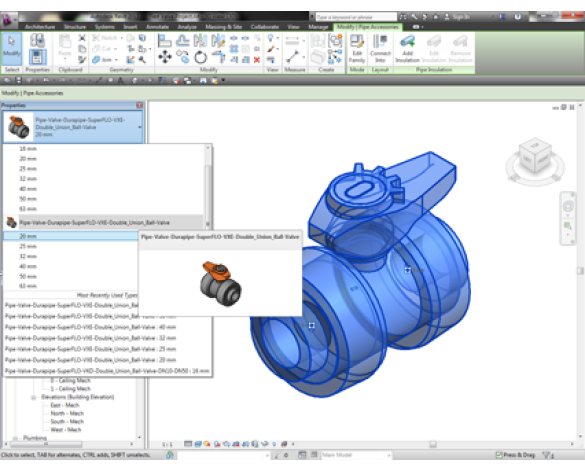Click Text 'A' icon in Quick Access toolbar
The image size is (585, 471).
coord(120,80)
